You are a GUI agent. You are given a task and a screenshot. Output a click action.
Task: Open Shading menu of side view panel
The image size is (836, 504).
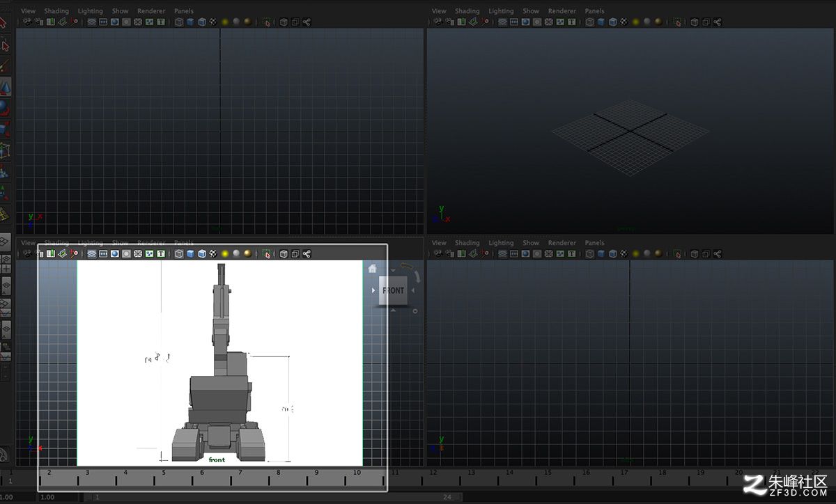point(467,243)
